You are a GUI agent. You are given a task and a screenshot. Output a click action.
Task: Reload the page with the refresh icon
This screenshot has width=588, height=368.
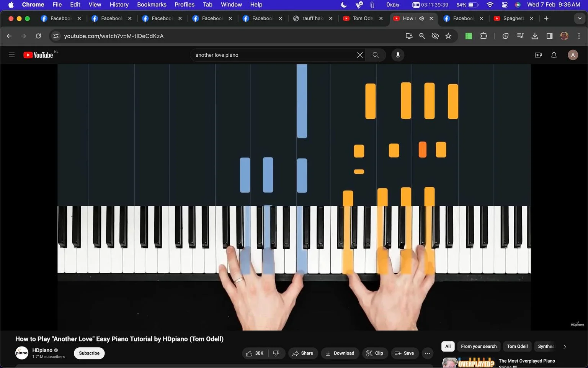pyautogui.click(x=38, y=36)
